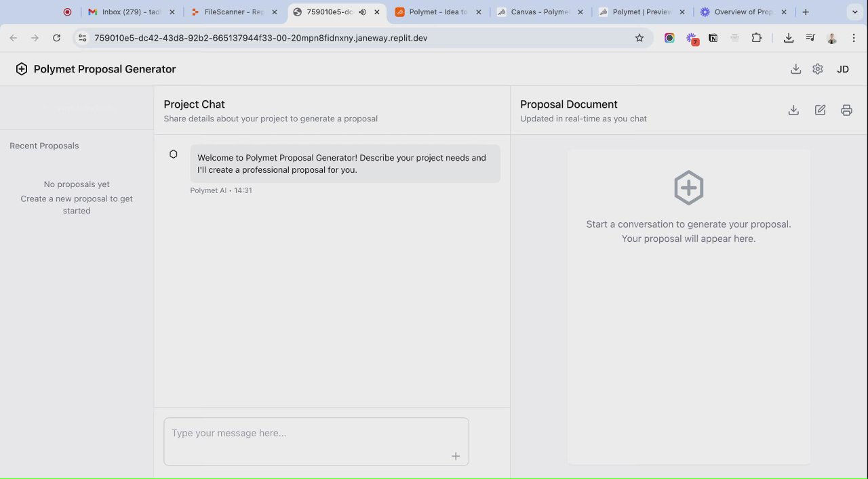Click the greyed-out printer-like extension icon
The width and height of the screenshot is (868, 479).
point(734,38)
